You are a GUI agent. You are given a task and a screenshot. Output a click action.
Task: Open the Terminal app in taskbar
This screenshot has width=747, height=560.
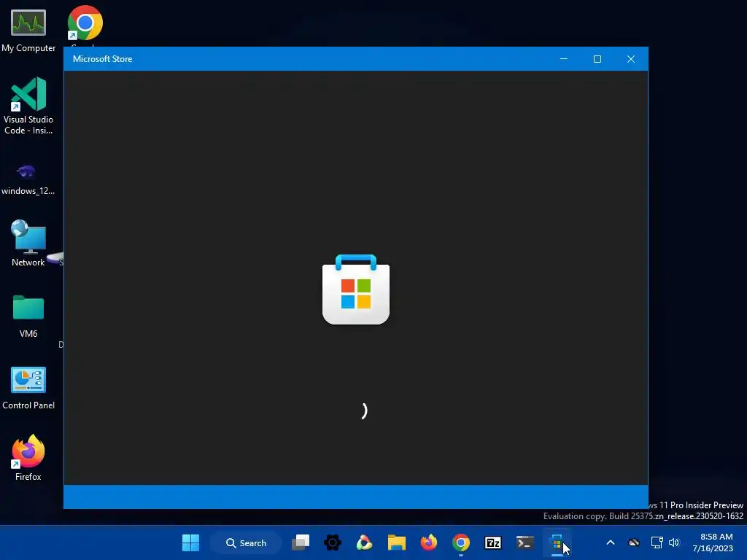[525, 542]
